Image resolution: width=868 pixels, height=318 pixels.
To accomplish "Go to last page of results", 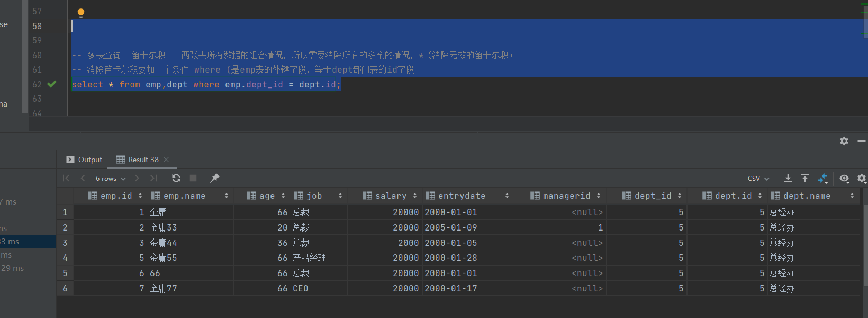I will click(x=153, y=179).
